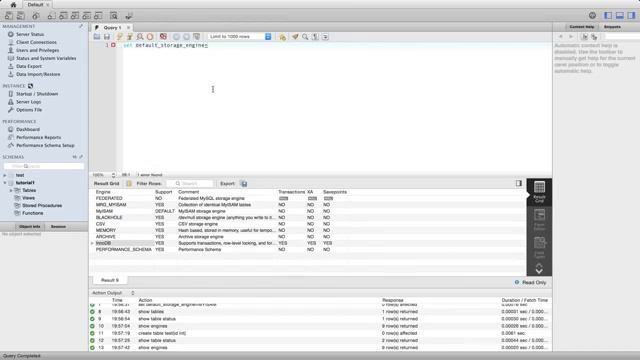Toggle autocommit mode icon
Viewport: 640px width, 360px height.
click(197, 37)
